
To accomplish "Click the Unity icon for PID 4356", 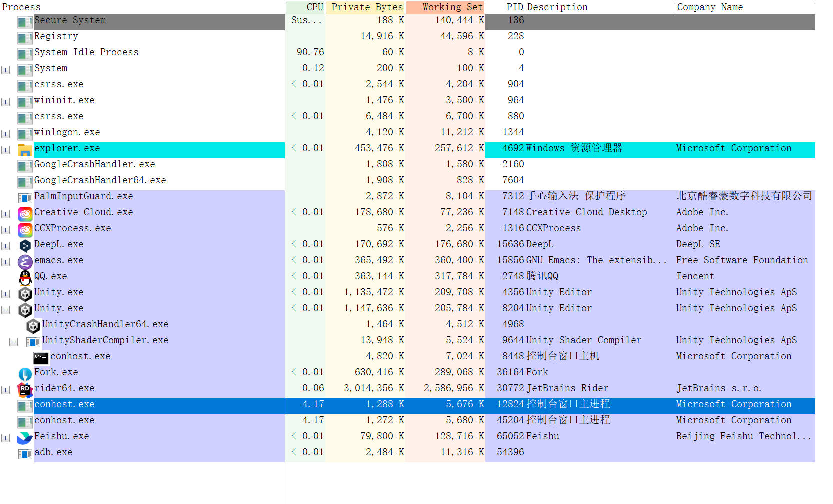I will click(x=25, y=293).
